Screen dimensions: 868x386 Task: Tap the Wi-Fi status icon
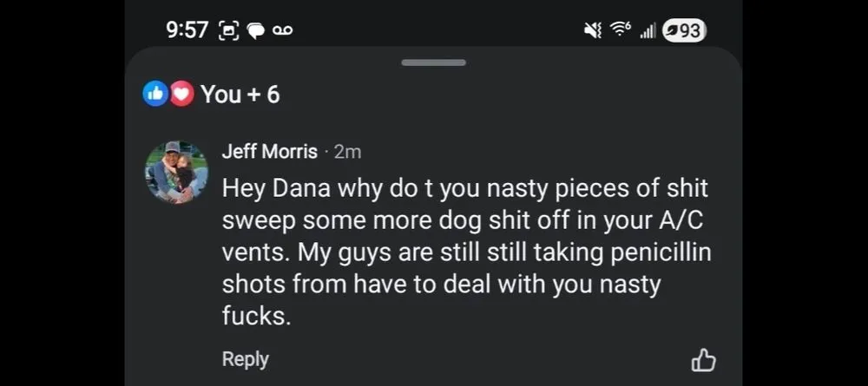620,30
